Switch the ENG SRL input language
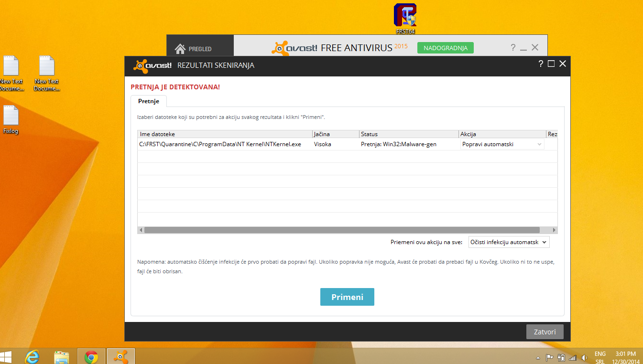The image size is (643, 364). [x=600, y=357]
